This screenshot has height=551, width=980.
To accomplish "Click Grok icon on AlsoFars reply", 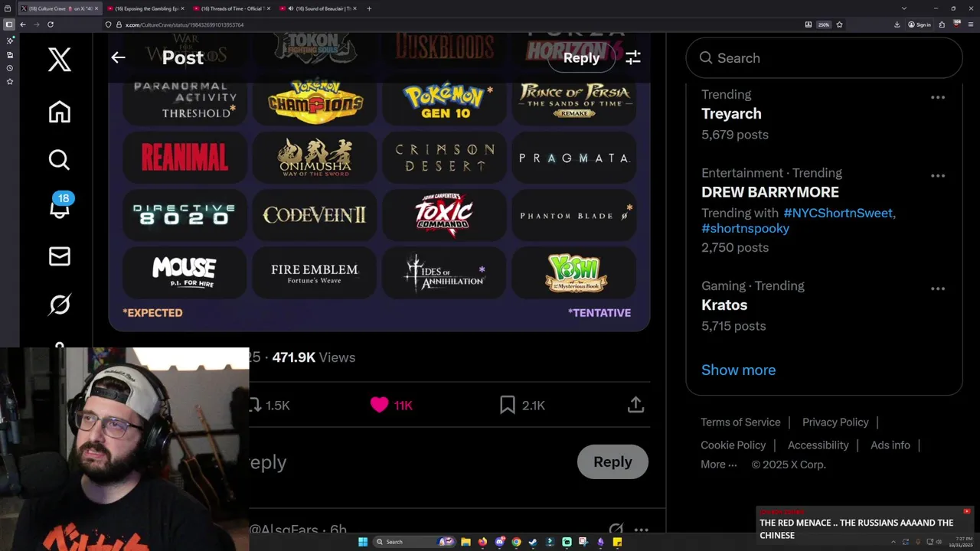I will pyautogui.click(x=616, y=529).
